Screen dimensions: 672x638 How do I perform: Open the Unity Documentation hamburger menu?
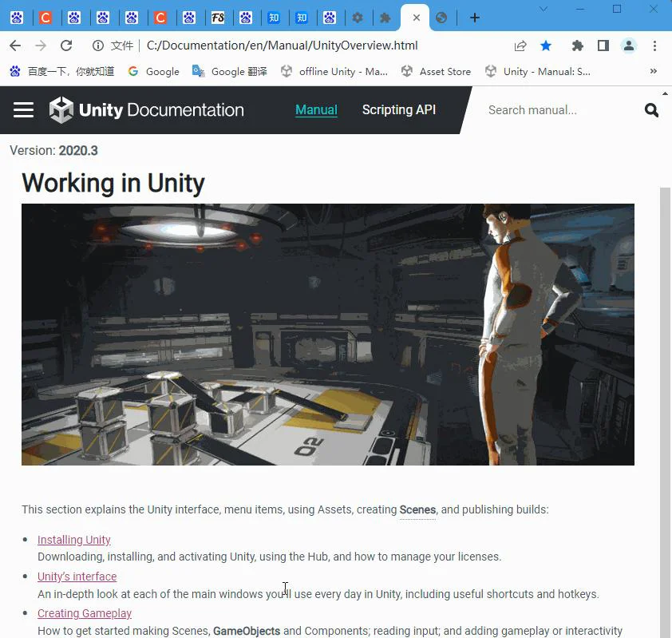(24, 109)
